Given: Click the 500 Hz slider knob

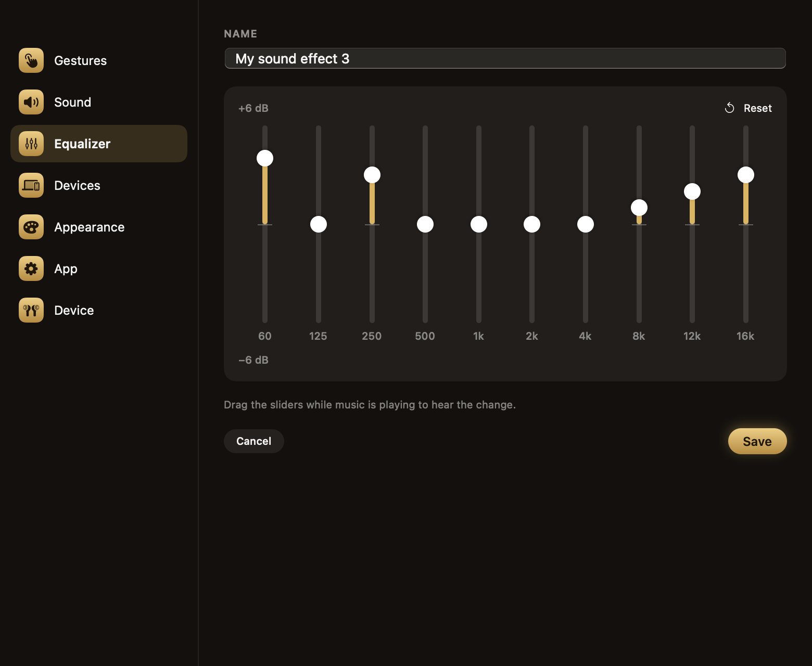Looking at the screenshot, I should [425, 224].
